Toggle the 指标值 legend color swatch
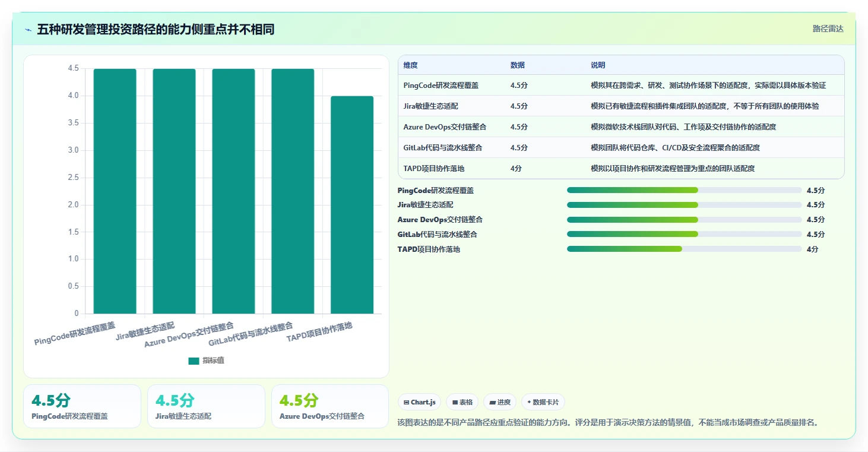The height and width of the screenshot is (452, 868). pos(194,361)
